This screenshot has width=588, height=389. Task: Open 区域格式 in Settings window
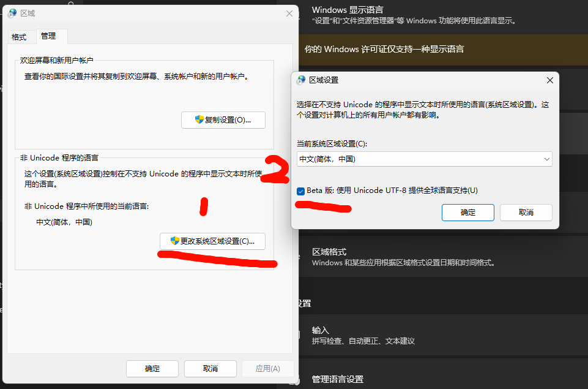442,257
